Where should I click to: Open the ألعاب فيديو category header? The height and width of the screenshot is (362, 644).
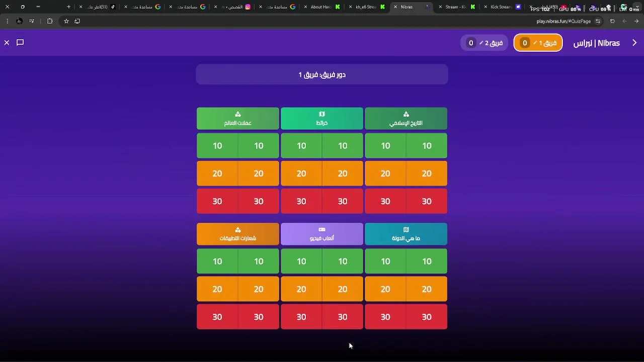[322, 234]
